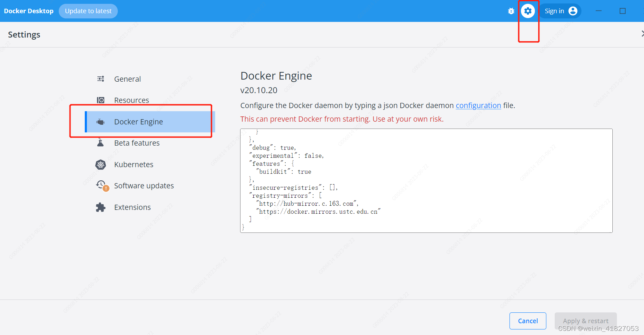
Task: Click the "debug": true line
Action: (x=272, y=148)
